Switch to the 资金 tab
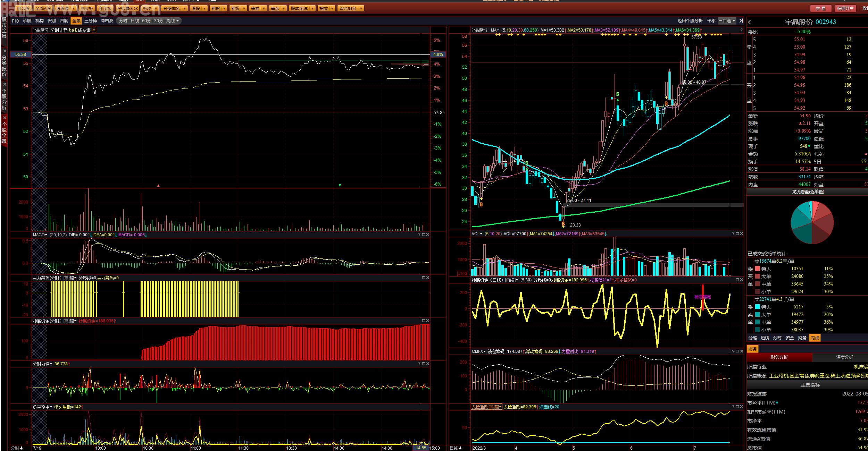This screenshot has width=868, height=451. point(790,338)
